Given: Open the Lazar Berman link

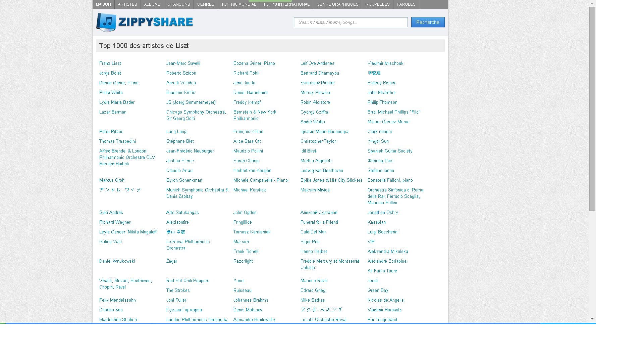Looking at the screenshot, I should tap(113, 112).
